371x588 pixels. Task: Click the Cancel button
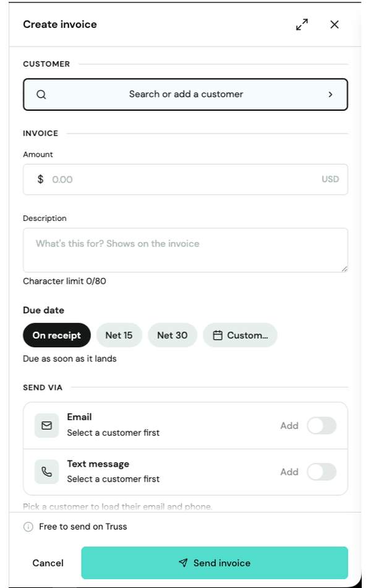click(48, 563)
